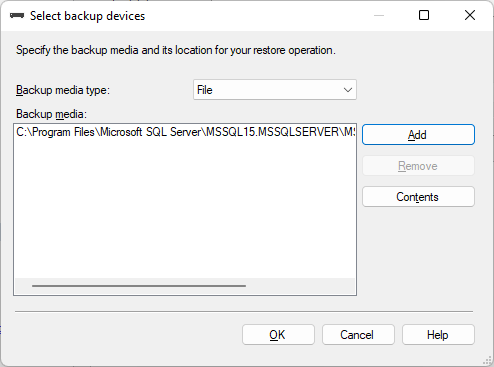Click the Add button
Screen dimensions: 494x367
(x=418, y=135)
